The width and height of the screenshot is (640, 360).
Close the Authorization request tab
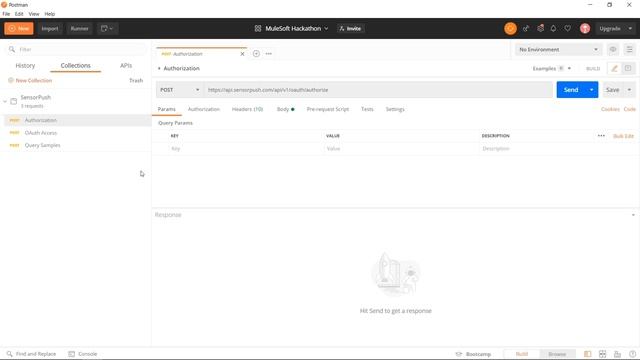tap(242, 54)
